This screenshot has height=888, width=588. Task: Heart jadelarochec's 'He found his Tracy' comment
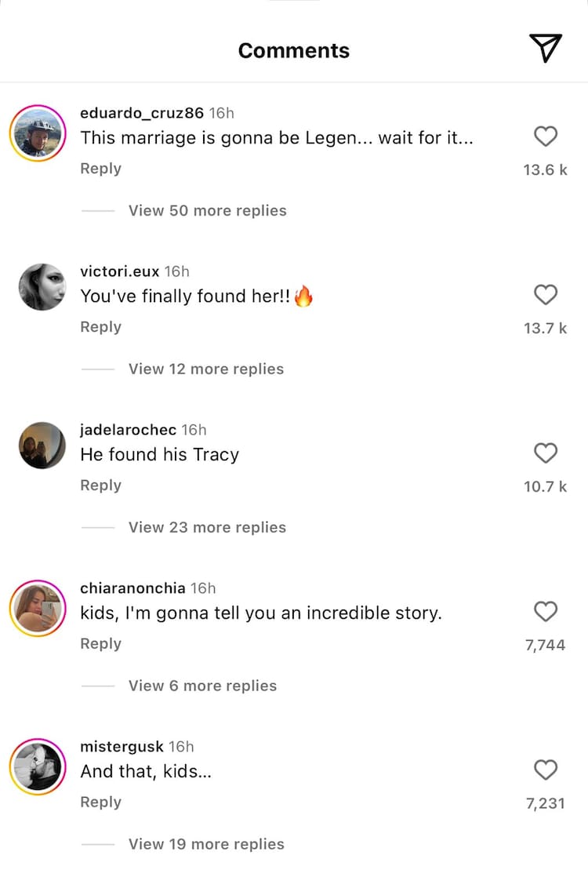(x=546, y=453)
